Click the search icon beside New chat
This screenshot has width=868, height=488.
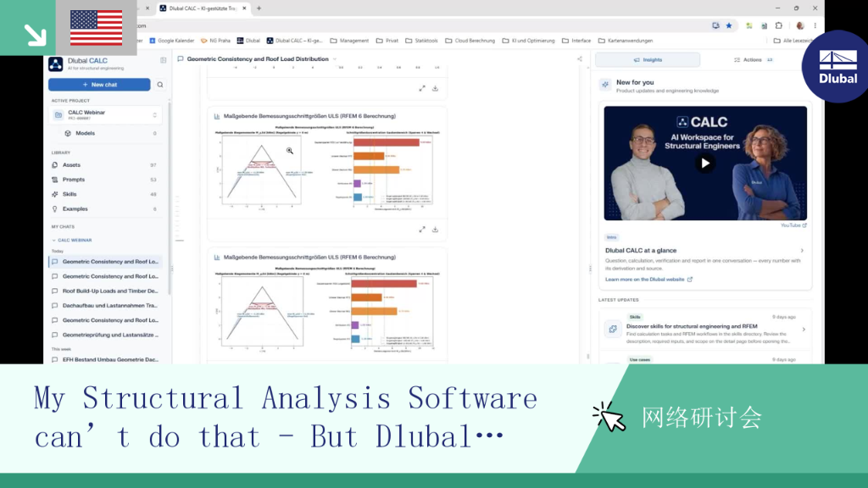[x=160, y=85]
